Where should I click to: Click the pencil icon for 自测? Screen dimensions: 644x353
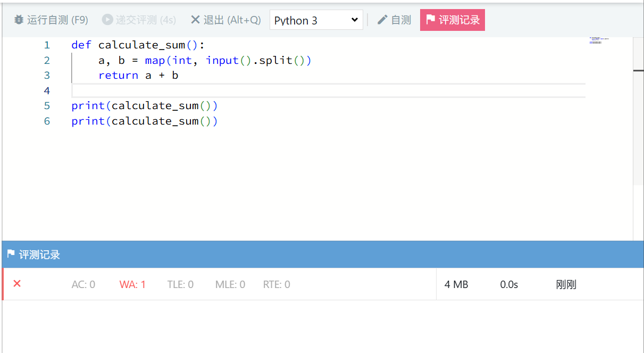[382, 20]
